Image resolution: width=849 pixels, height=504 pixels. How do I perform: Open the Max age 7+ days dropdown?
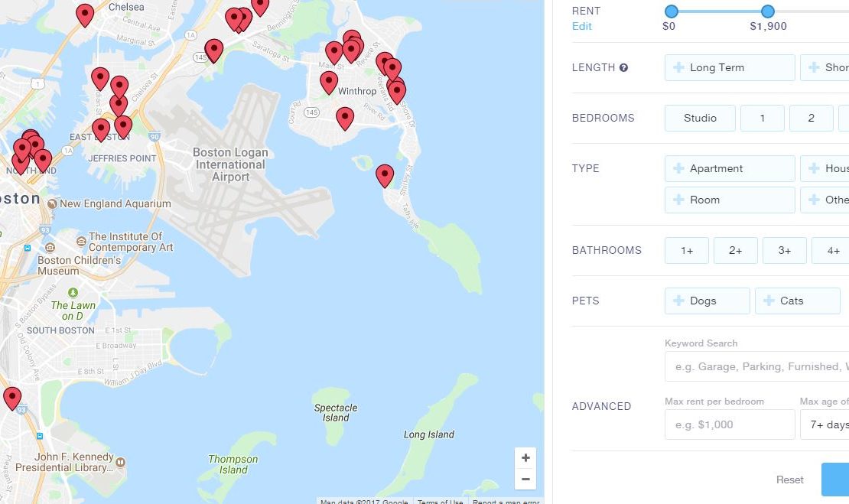825,424
